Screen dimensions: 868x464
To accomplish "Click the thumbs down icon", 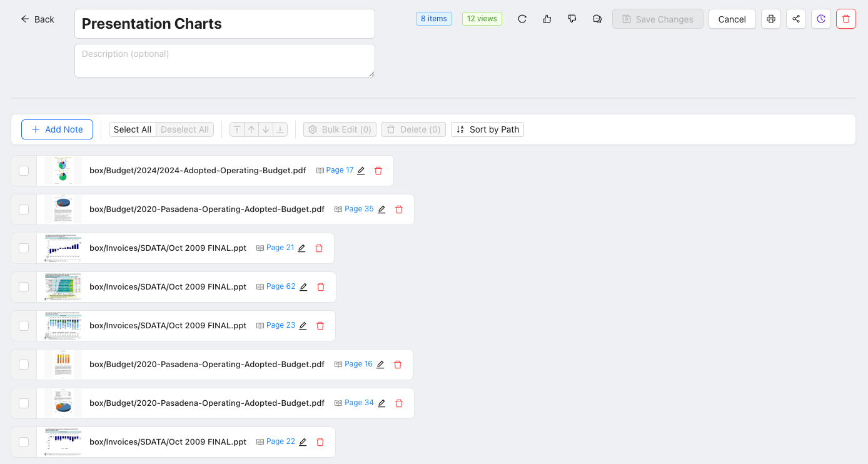I will pos(572,19).
